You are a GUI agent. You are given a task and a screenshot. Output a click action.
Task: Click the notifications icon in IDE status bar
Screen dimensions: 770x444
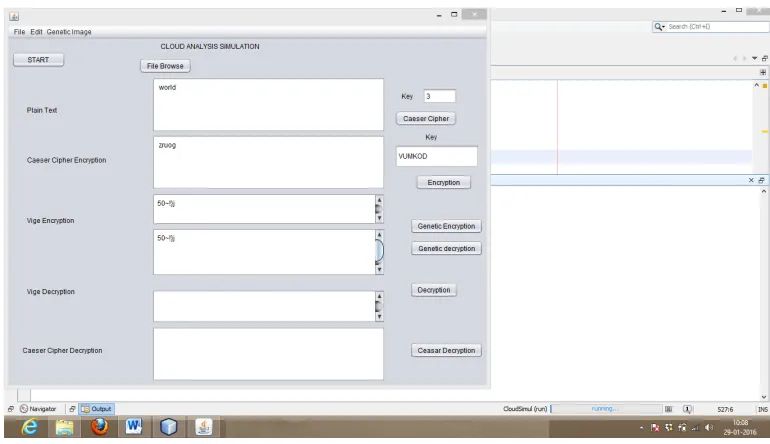tap(687, 409)
